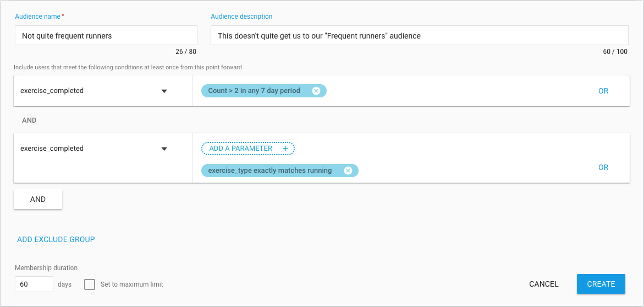Cancel audience creation

[x=544, y=284]
